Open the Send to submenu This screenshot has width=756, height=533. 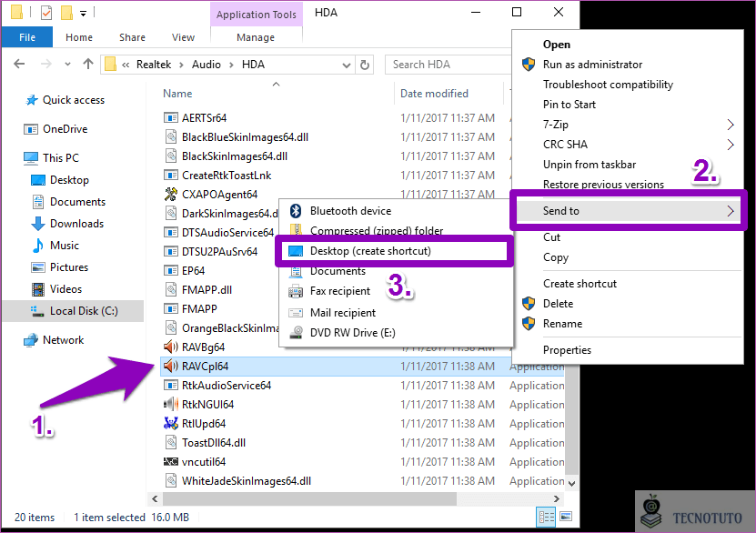[629, 211]
